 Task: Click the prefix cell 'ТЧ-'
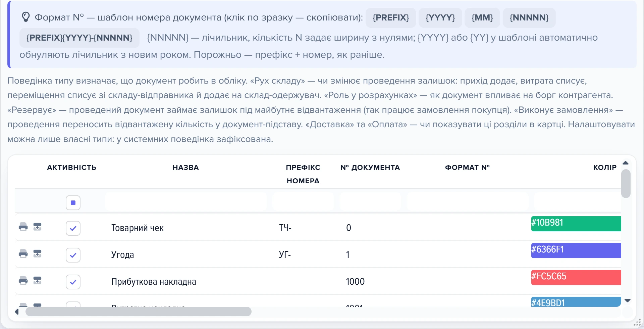tap(285, 228)
